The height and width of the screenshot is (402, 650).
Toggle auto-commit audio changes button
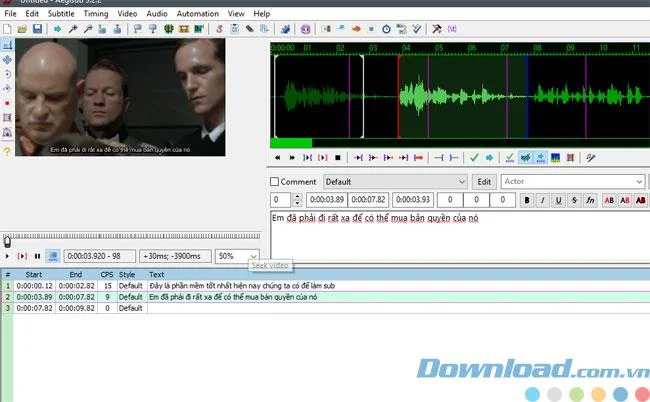(510, 157)
